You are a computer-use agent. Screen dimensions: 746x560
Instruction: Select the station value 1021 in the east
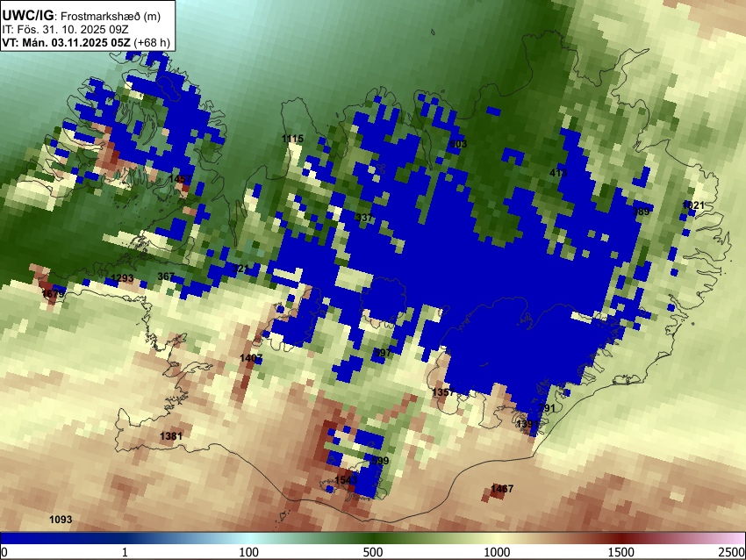pos(692,205)
